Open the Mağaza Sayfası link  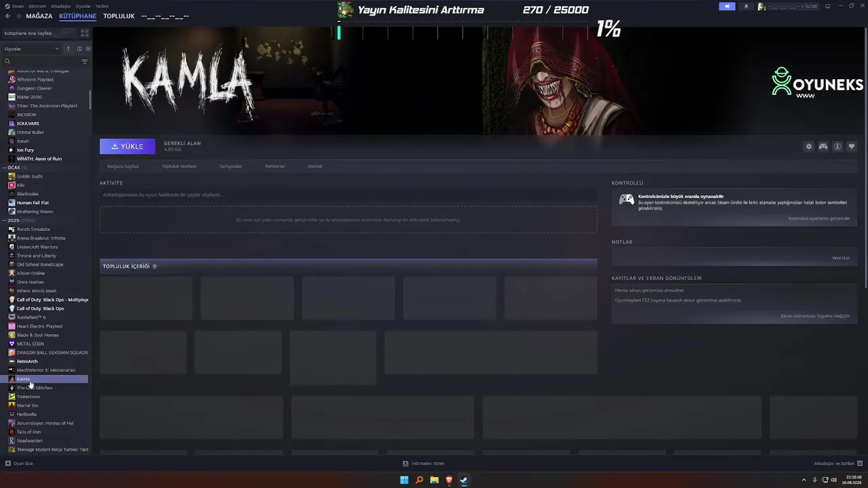pos(123,166)
